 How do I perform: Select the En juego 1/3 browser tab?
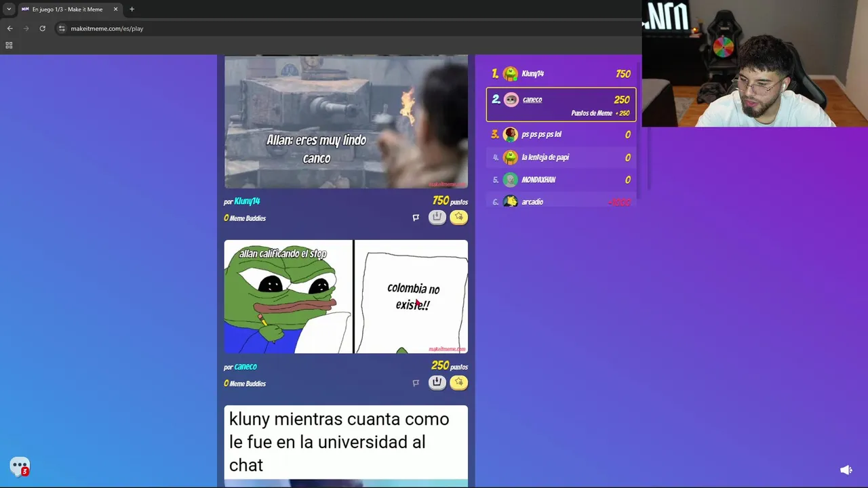(69, 9)
